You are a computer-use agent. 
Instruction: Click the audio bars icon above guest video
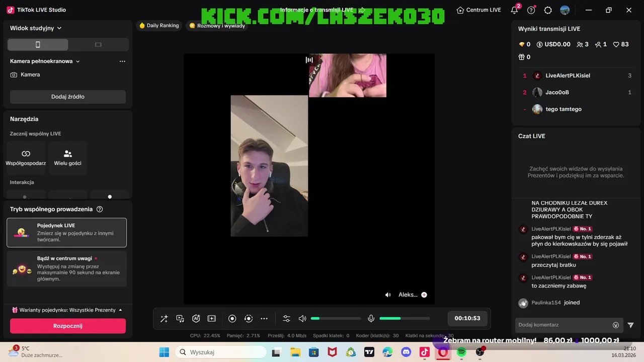tap(309, 60)
